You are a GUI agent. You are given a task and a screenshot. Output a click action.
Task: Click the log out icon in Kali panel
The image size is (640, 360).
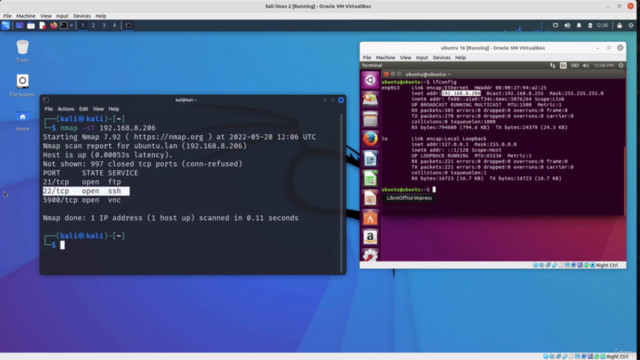(631, 25)
